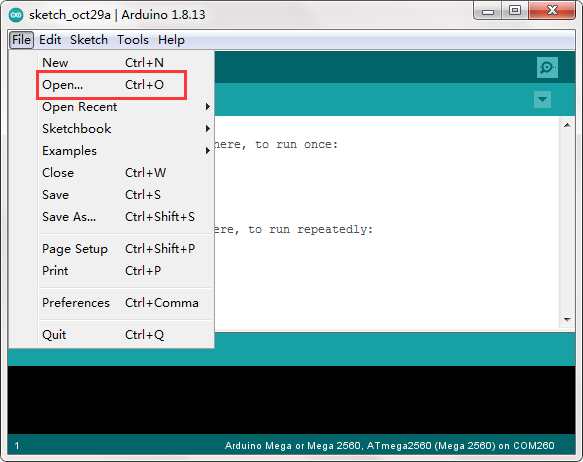
Task: Click the editor scrollbar up arrow
Action: click(567, 125)
